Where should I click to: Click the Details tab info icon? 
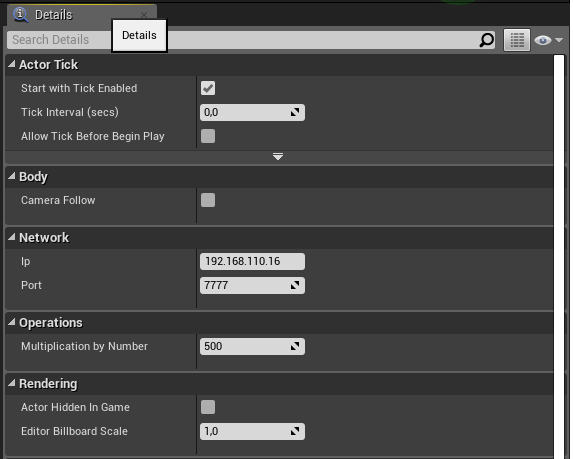click(20, 15)
